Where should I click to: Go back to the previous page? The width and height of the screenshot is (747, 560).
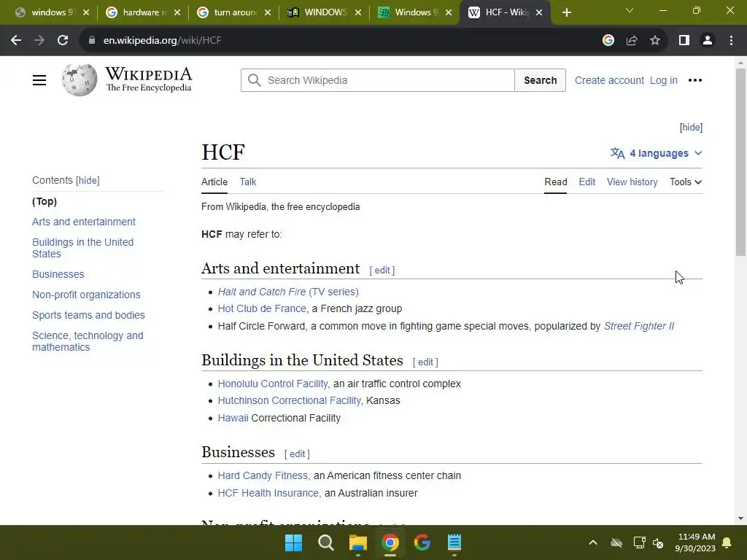[16, 41]
